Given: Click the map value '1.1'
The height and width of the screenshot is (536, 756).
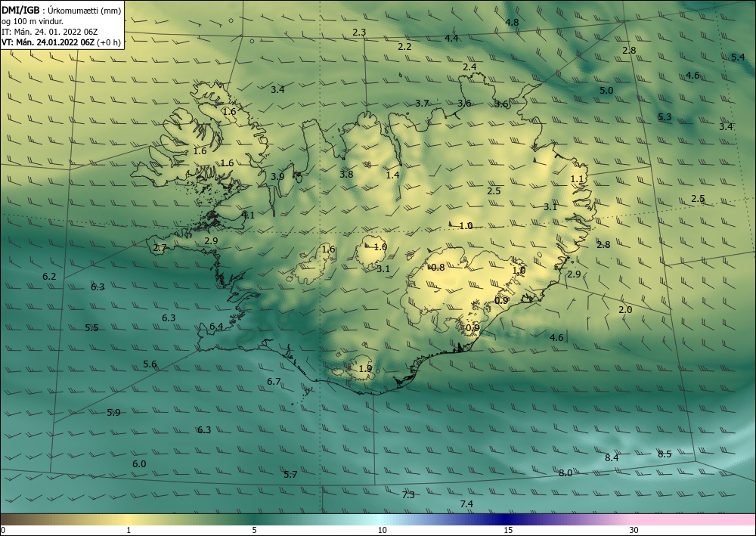Looking at the screenshot, I should (x=577, y=179).
